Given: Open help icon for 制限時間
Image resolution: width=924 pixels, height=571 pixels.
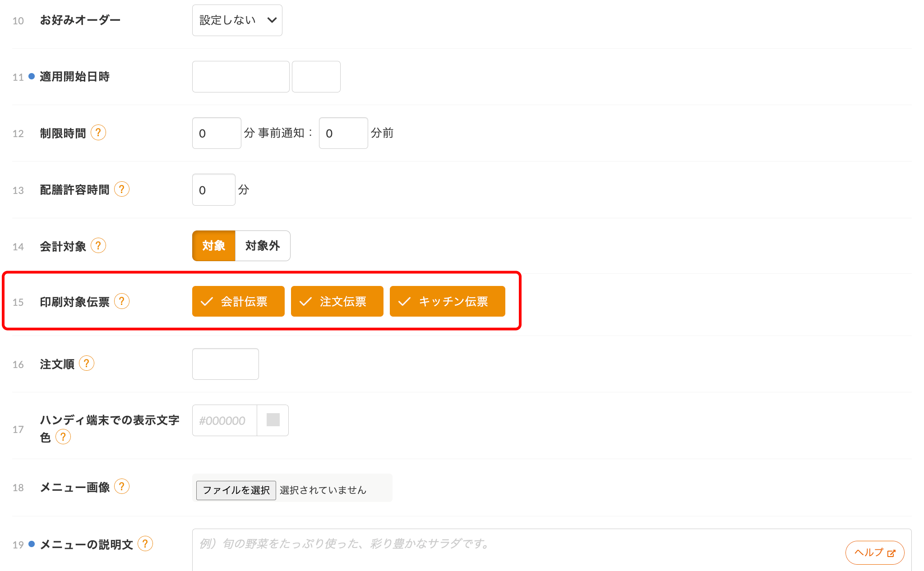Looking at the screenshot, I should tap(98, 133).
